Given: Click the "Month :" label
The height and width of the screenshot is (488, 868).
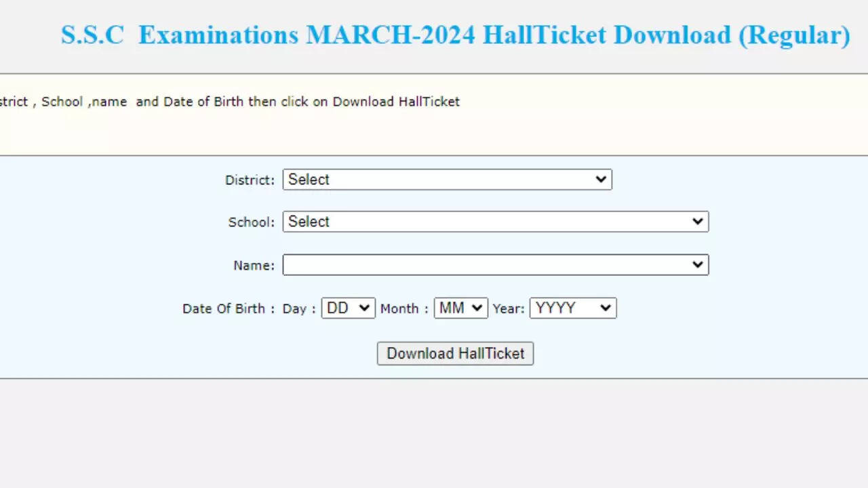Looking at the screenshot, I should point(404,309).
